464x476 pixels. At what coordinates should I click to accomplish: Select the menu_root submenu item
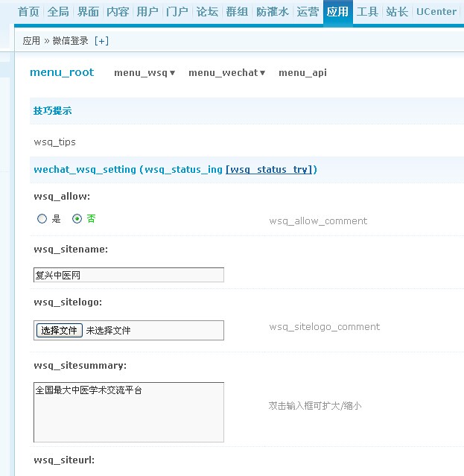(x=62, y=72)
